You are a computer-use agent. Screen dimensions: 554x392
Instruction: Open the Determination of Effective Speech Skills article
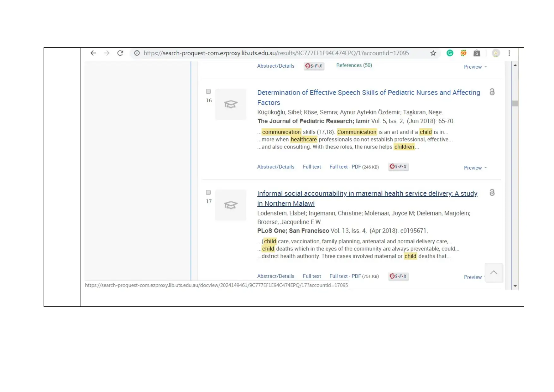click(x=369, y=97)
